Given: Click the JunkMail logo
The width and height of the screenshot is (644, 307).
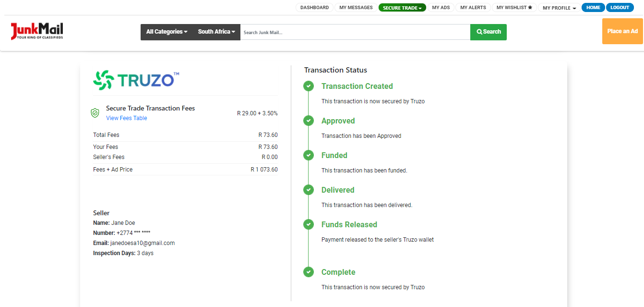Looking at the screenshot, I should pos(36,31).
